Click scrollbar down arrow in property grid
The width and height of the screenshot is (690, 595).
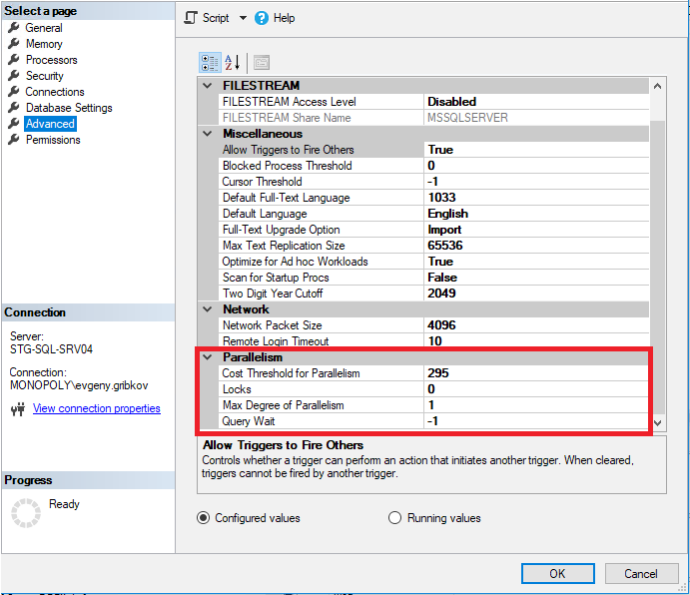pyautogui.click(x=657, y=423)
